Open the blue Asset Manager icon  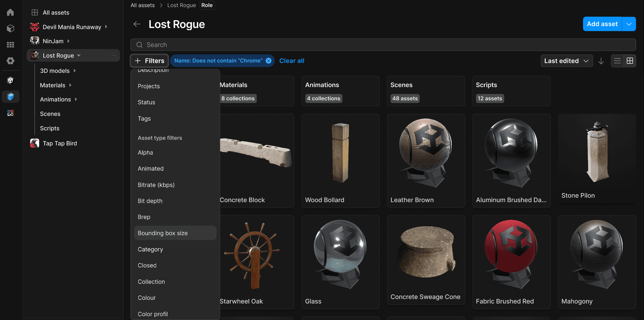[10, 97]
